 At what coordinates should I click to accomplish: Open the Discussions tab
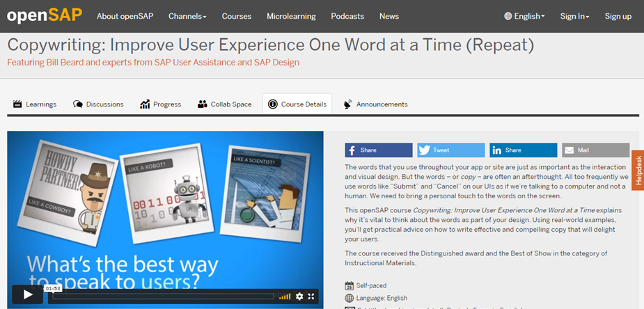click(98, 104)
